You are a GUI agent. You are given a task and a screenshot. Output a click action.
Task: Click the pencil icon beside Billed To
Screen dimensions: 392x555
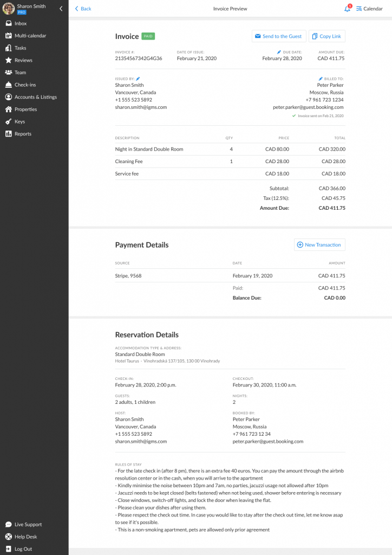point(321,79)
